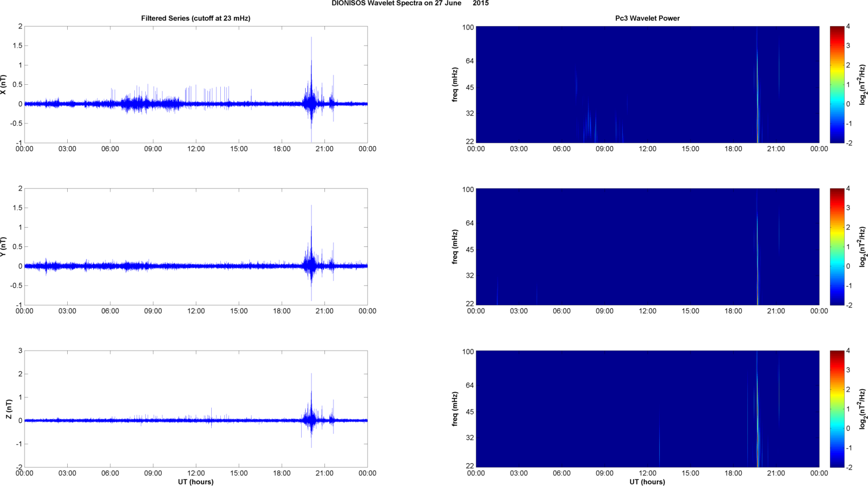868x486 pixels.
Task: Click the 0 tick on middle color bar scale
Action: pyautogui.click(x=848, y=266)
